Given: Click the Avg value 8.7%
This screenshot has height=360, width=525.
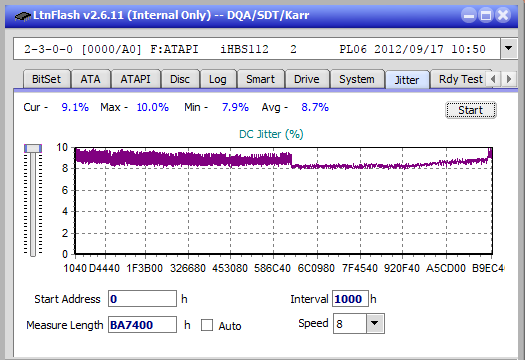Looking at the screenshot, I should point(315,107).
